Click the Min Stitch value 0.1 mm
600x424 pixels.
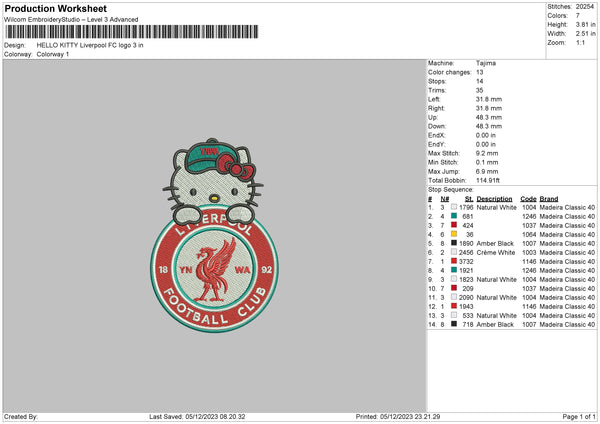coord(487,162)
